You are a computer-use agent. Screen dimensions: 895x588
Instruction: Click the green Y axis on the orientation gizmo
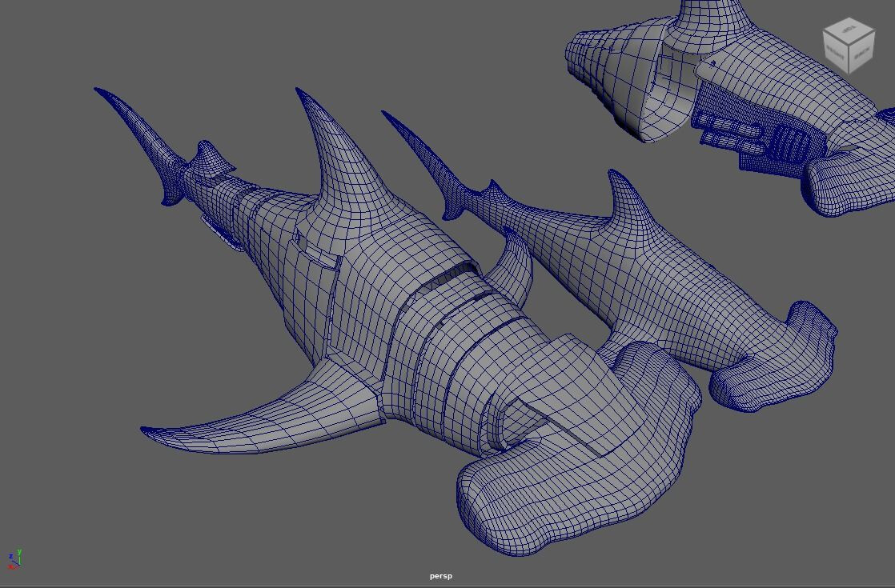20,553
